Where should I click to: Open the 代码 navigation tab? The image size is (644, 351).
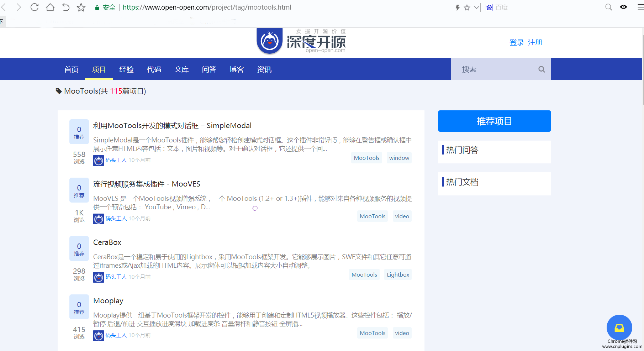pyautogui.click(x=154, y=69)
